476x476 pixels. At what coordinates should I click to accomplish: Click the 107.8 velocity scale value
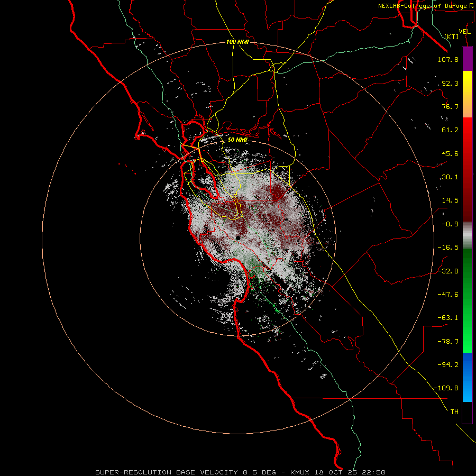click(x=448, y=59)
